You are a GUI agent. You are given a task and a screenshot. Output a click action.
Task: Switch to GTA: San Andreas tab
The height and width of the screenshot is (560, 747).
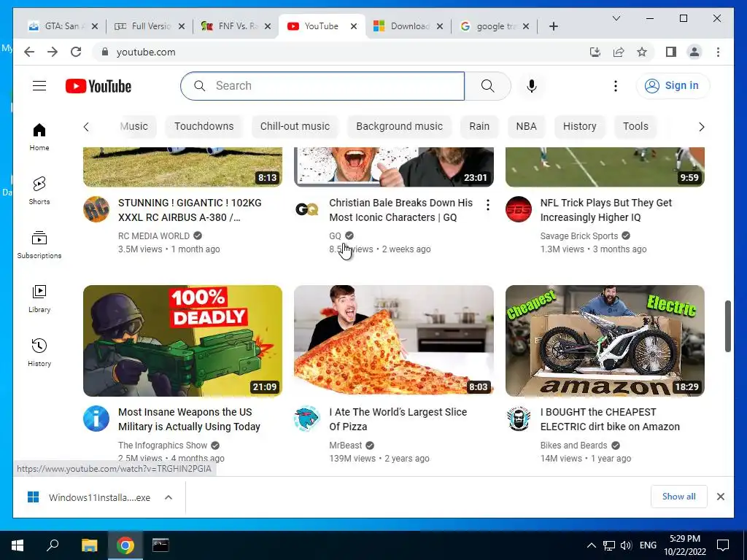[63, 26]
